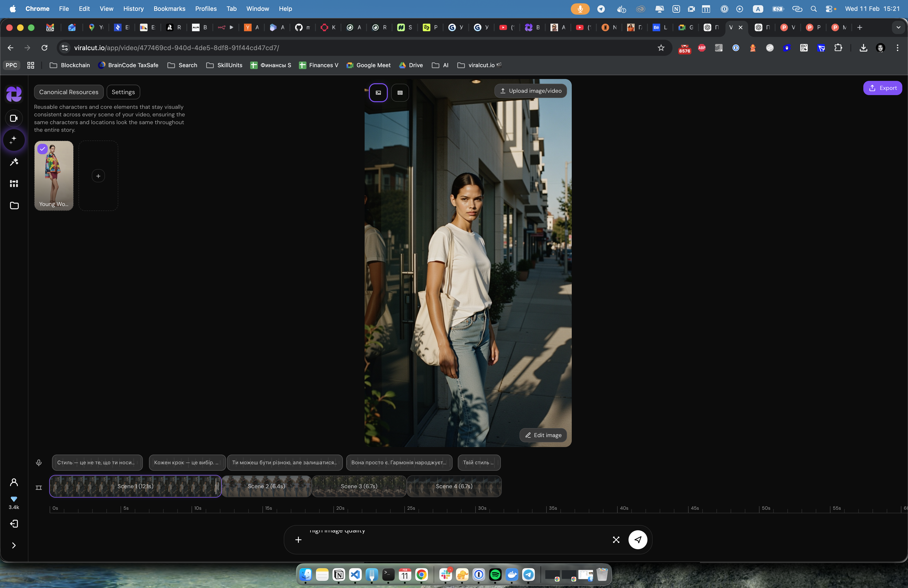Open Chrome tab search dropdown arrow
Viewport: 908px width, 588px height.
click(x=898, y=27)
